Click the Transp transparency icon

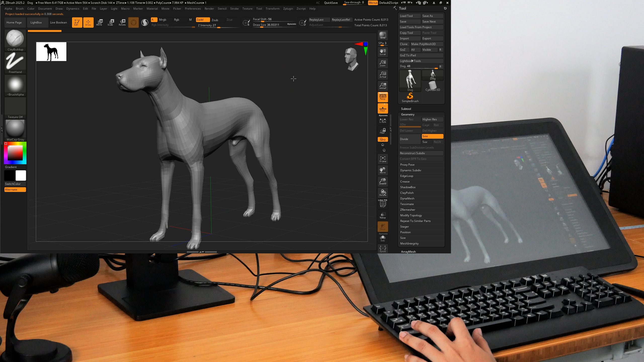[383, 215]
